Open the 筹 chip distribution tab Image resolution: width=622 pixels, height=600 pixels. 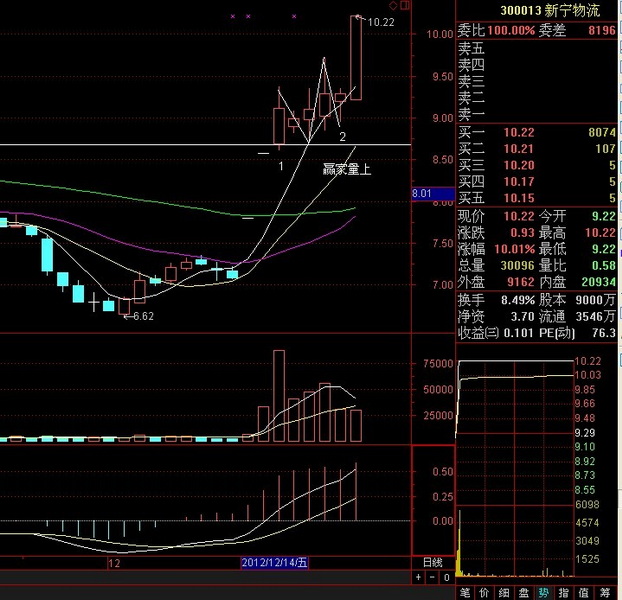coord(602,591)
